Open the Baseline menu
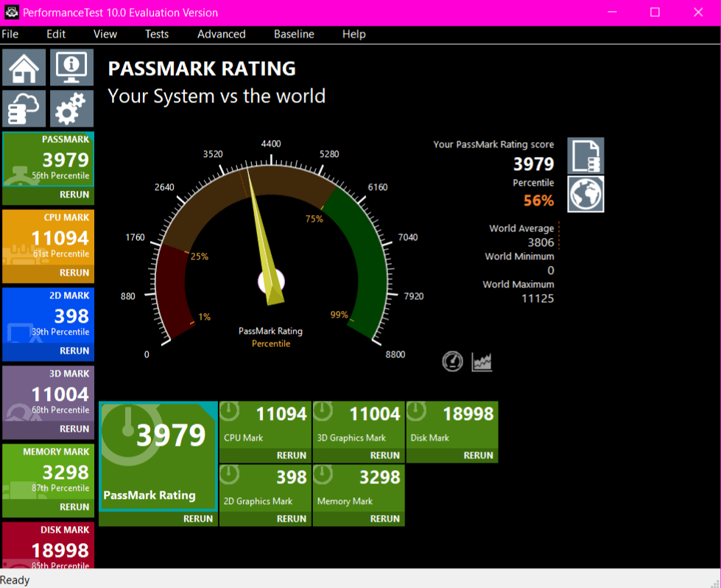This screenshot has height=588, width=721. (294, 34)
